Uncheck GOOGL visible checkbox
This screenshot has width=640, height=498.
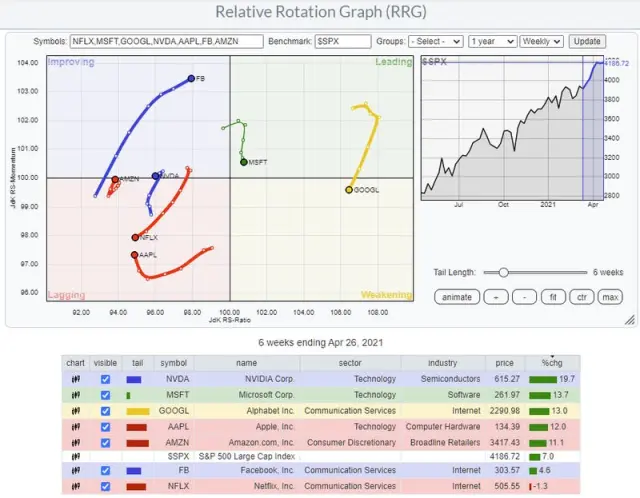(105, 411)
